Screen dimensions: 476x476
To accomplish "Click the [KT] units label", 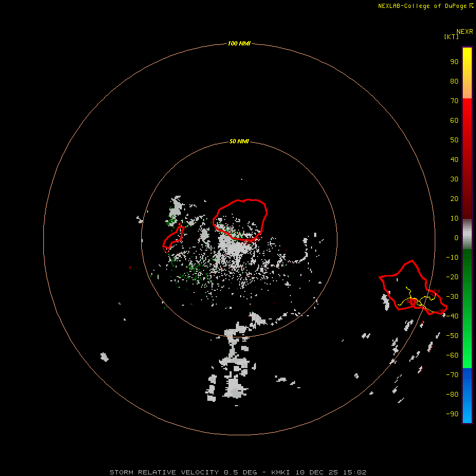I will point(451,36).
